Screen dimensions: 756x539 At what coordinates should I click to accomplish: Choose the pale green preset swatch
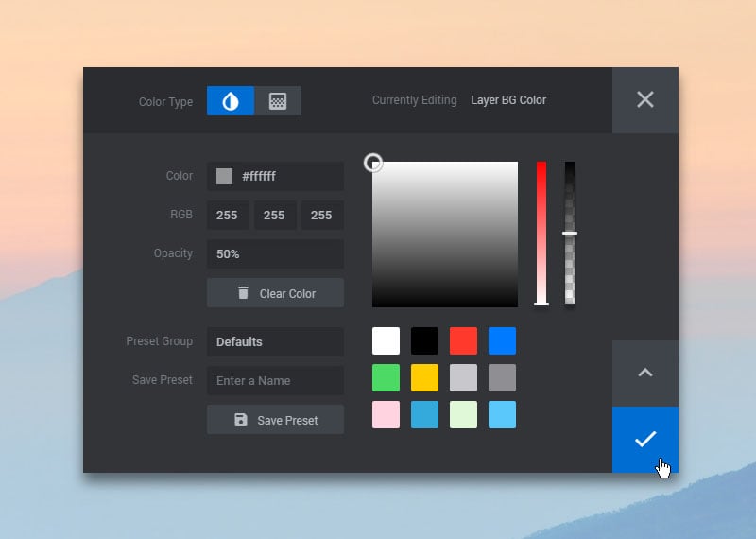[x=463, y=414]
